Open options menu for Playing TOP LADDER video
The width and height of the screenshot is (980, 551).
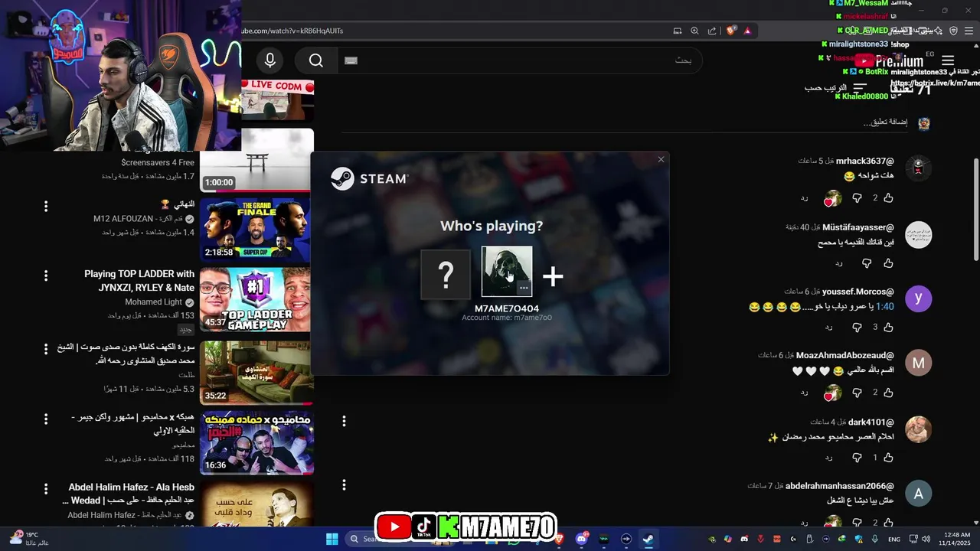[46, 275]
